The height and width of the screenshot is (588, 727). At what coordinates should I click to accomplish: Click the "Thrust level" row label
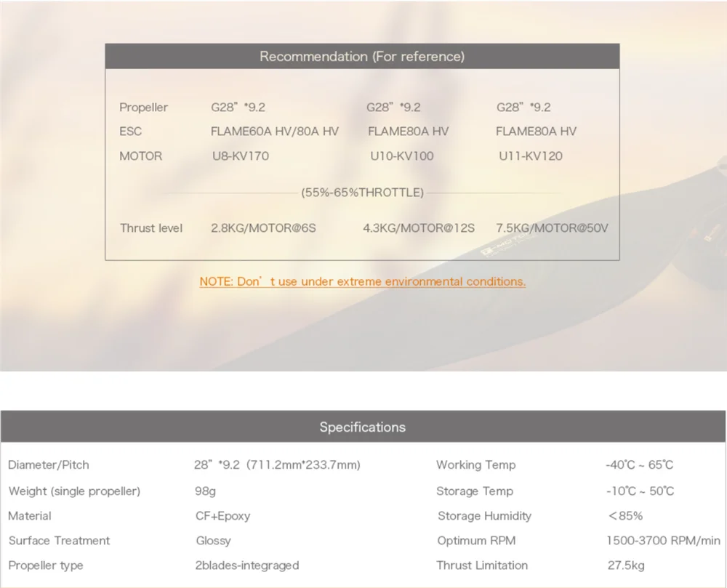tap(151, 228)
